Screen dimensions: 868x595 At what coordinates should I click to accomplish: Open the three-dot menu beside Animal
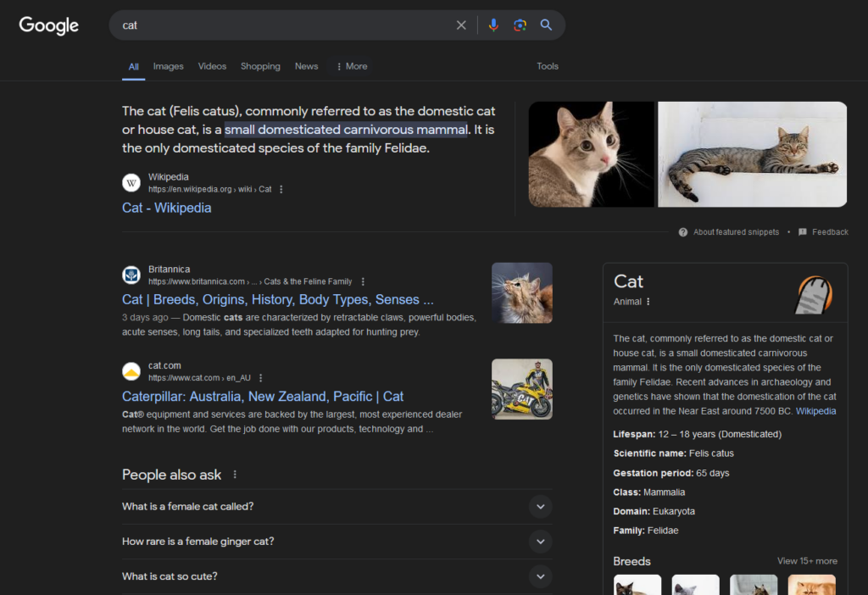coord(648,302)
